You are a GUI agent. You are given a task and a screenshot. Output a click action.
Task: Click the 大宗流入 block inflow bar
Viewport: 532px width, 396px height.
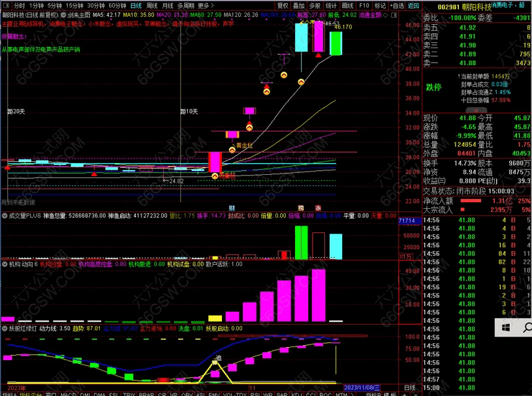[462, 209]
